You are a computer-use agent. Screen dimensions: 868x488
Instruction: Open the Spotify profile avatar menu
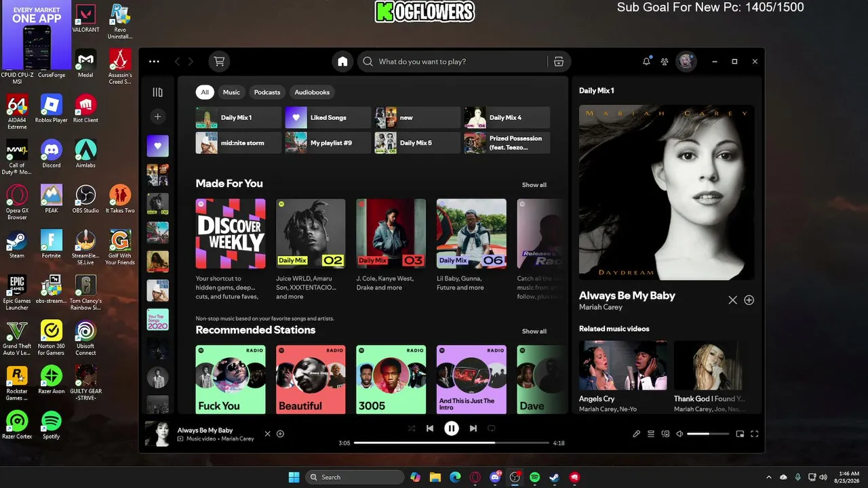click(686, 62)
